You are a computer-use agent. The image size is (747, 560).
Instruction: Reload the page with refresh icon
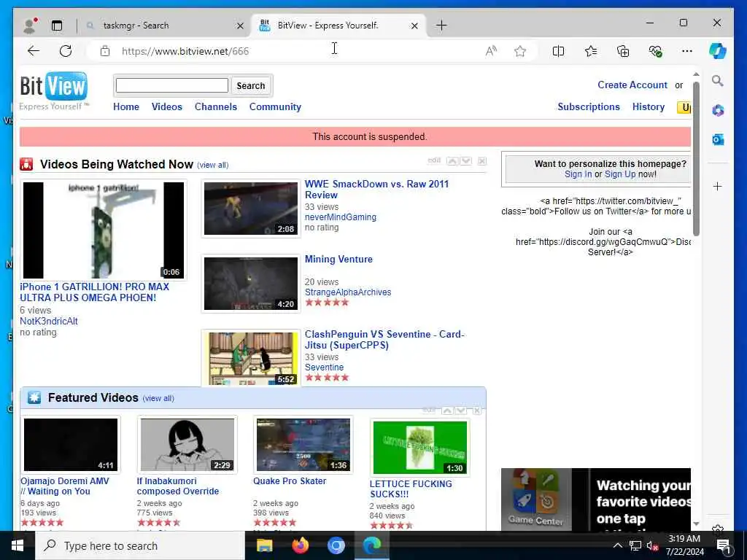[x=66, y=51]
